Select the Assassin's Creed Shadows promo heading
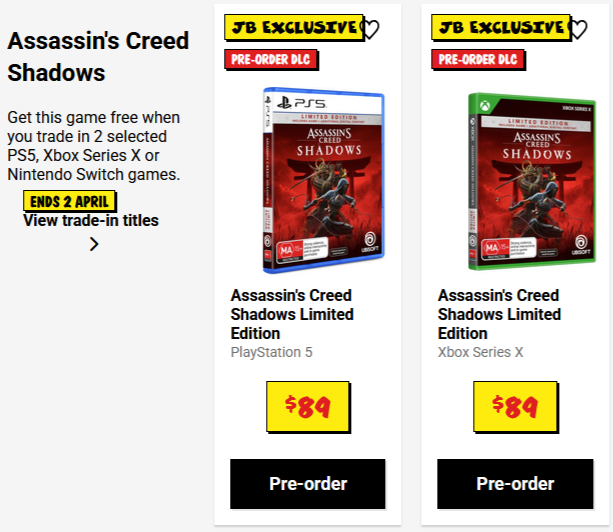This screenshot has width=613, height=532. (98, 57)
